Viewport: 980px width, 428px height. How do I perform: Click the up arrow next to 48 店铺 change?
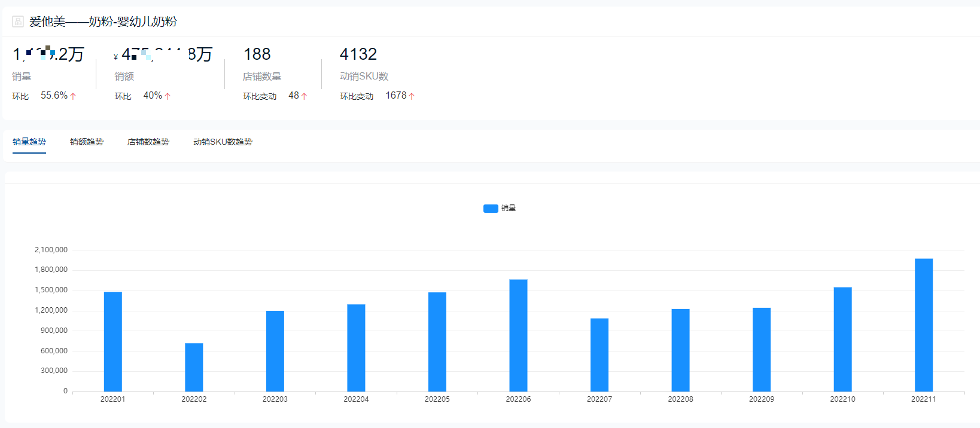pos(304,96)
